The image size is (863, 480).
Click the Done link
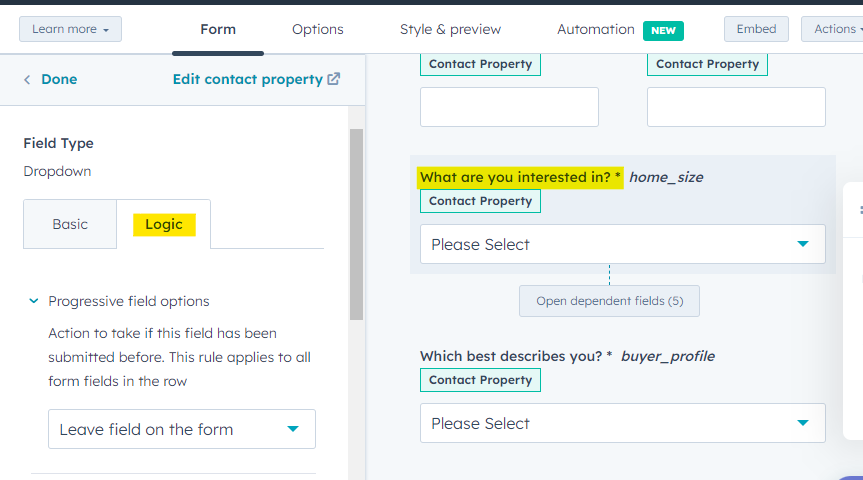coord(59,79)
